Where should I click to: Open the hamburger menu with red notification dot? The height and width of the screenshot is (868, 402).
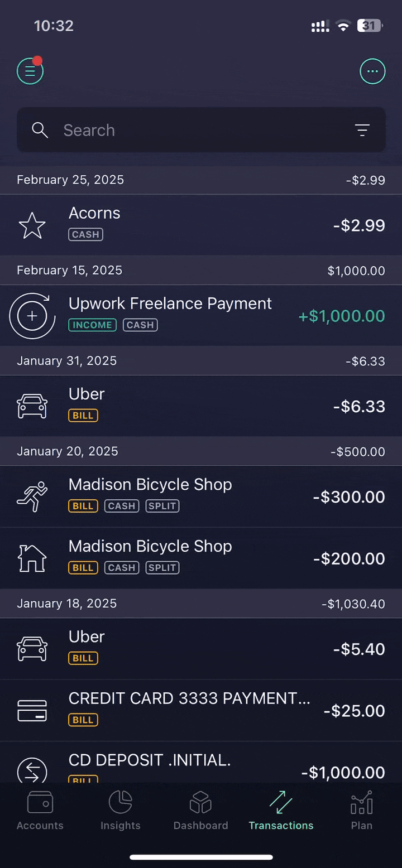click(30, 71)
